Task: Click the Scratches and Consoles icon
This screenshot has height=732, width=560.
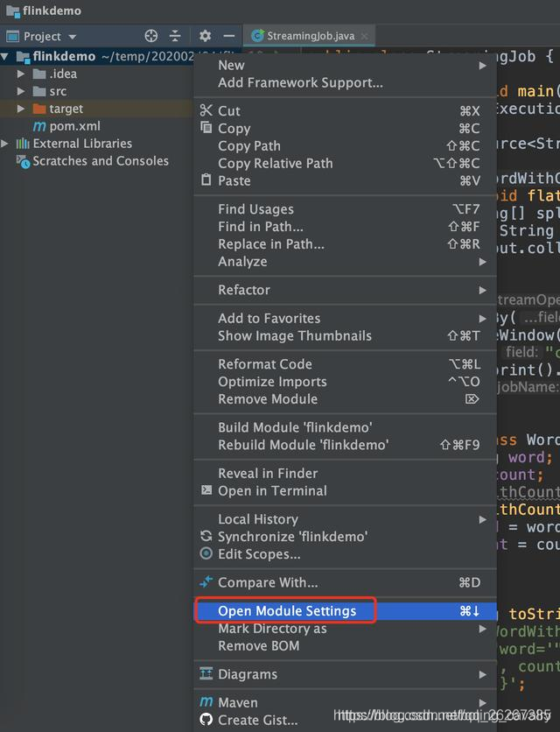Action: click(23, 161)
